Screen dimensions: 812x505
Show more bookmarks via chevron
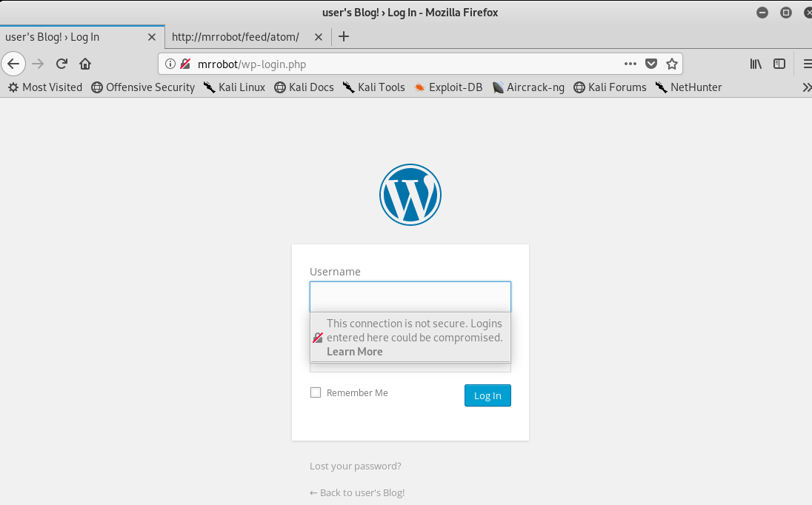pyautogui.click(x=807, y=87)
